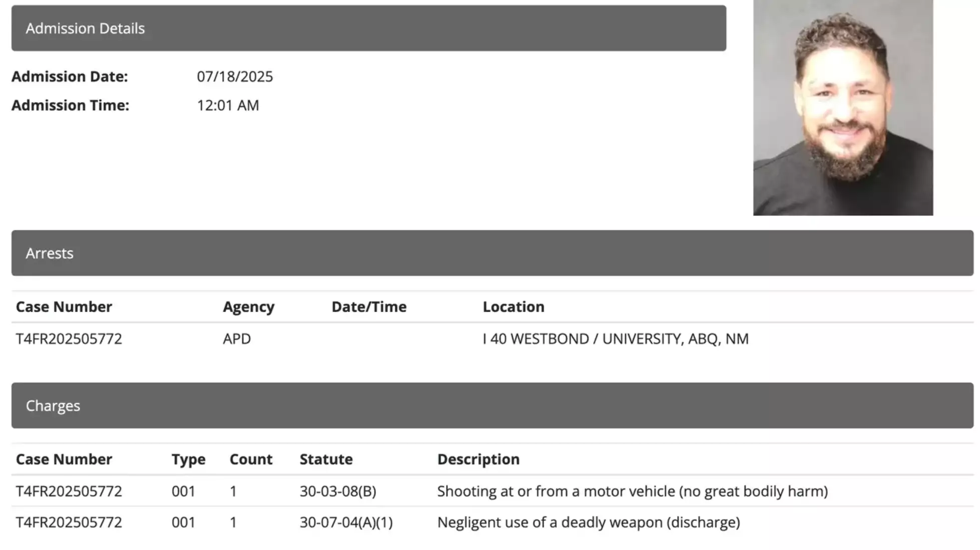Image resolution: width=980 pixels, height=550 pixels.
Task: Sort by the Agency column header
Action: pos(248,307)
